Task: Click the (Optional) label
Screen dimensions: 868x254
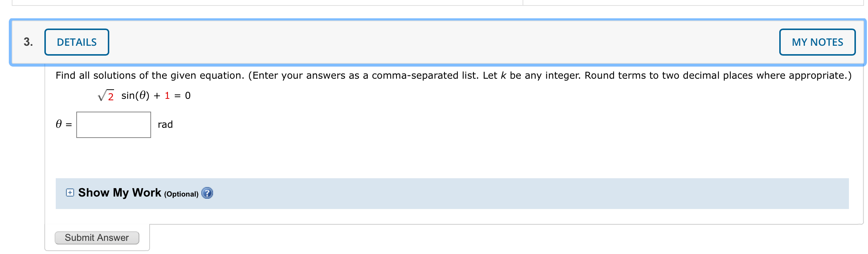Action: click(x=181, y=194)
